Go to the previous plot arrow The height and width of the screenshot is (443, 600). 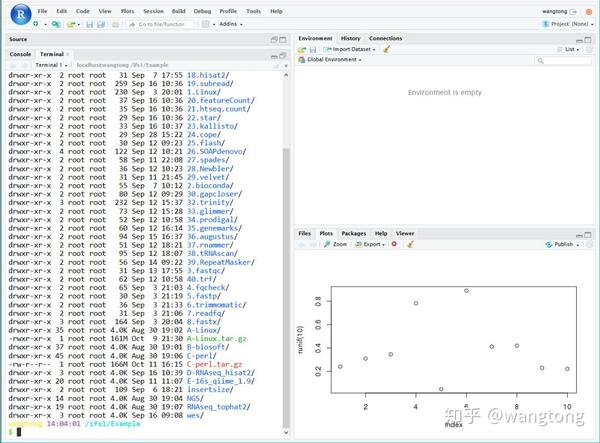pyautogui.click(x=302, y=244)
